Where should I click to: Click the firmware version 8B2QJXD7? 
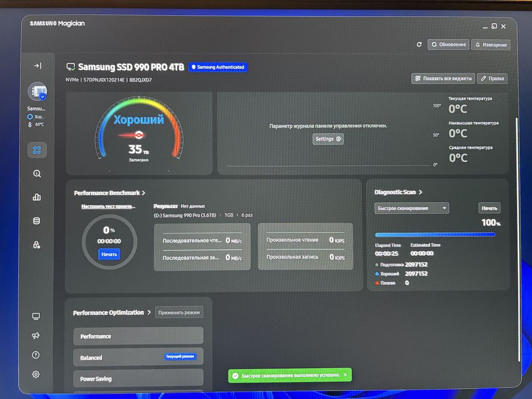[x=140, y=80]
